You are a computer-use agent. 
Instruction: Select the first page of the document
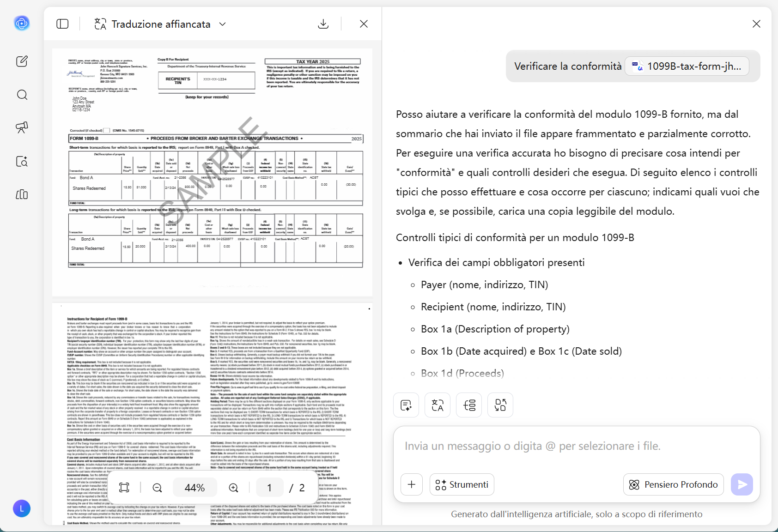point(213,172)
